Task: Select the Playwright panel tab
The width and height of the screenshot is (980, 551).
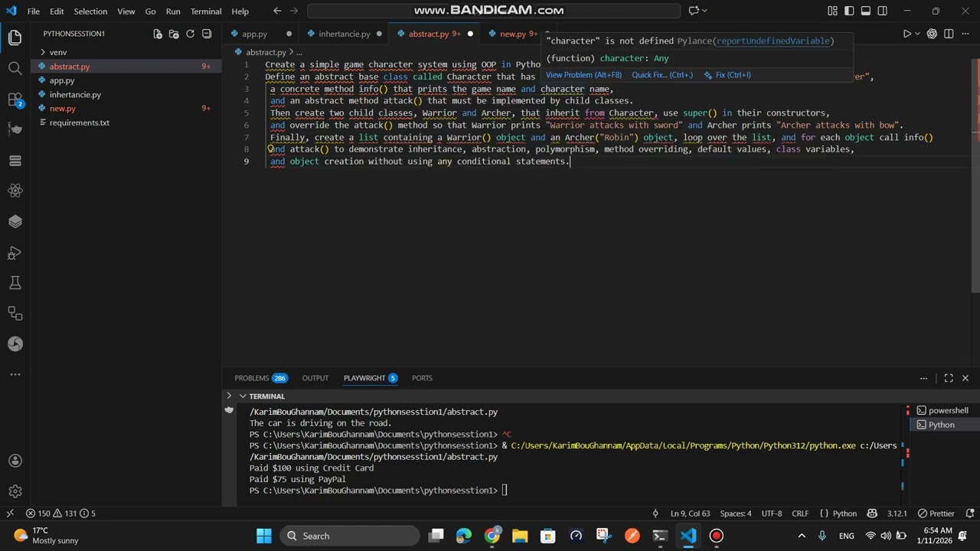Action: click(x=370, y=378)
